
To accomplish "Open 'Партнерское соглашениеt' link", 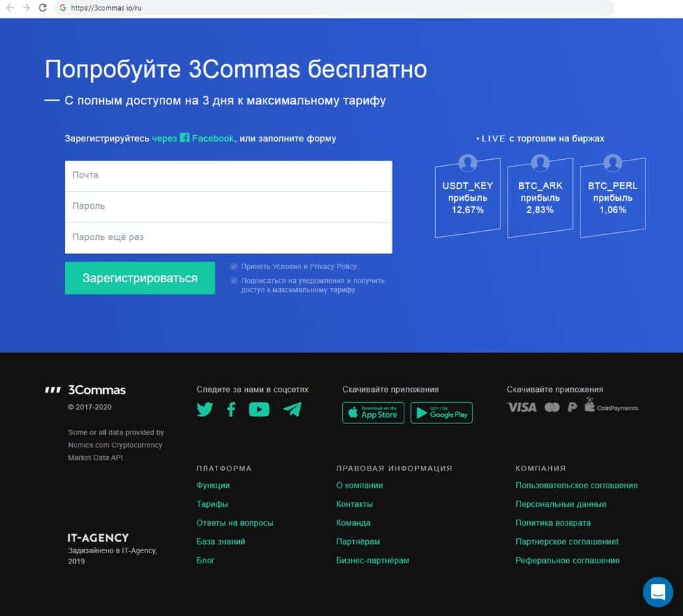I will 567,542.
